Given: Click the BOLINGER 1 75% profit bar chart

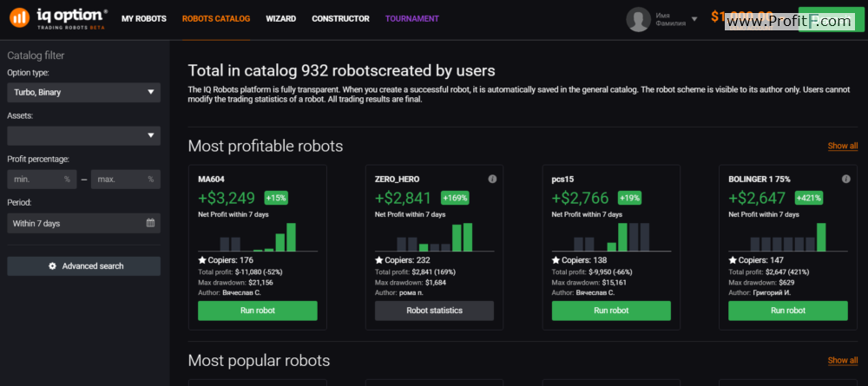Looking at the screenshot, I should point(788,238).
